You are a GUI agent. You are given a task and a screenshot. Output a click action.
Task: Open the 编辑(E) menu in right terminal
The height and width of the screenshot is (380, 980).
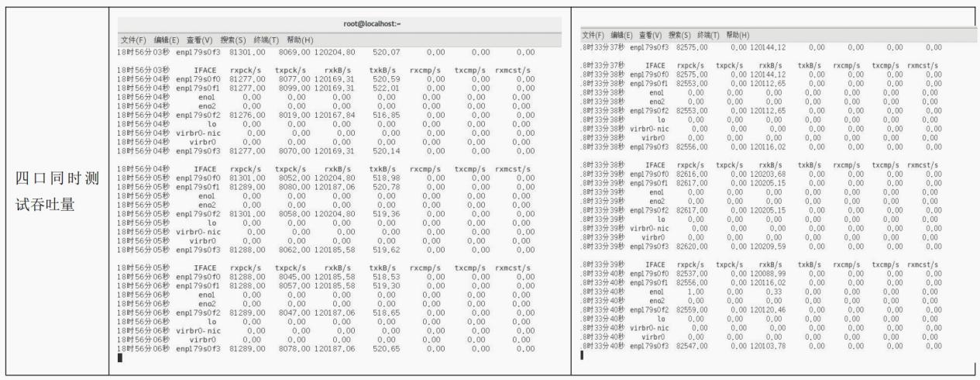[622, 36]
